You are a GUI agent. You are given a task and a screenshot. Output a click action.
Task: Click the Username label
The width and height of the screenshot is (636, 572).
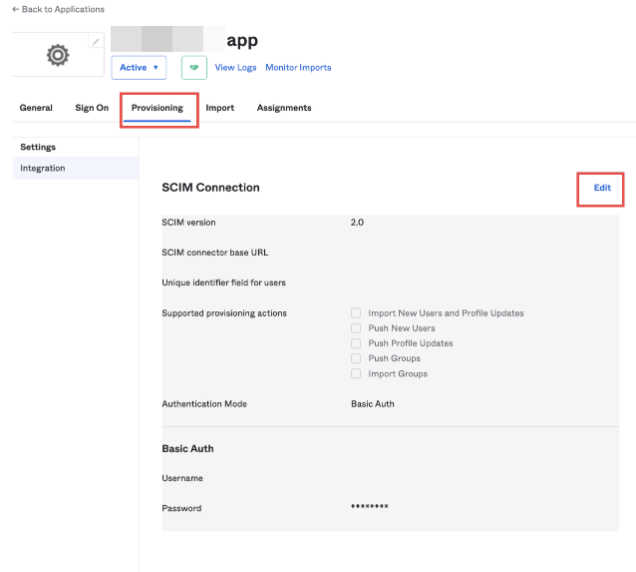182,478
